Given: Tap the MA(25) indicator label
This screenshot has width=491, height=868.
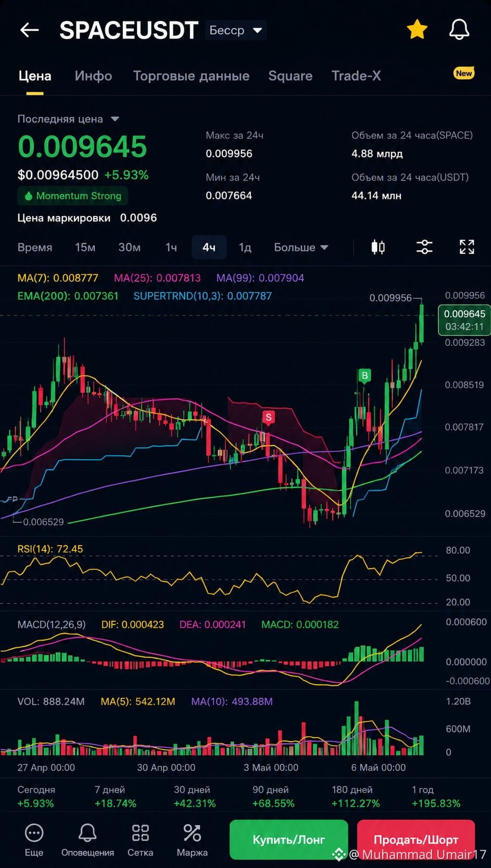Looking at the screenshot, I should [x=157, y=278].
